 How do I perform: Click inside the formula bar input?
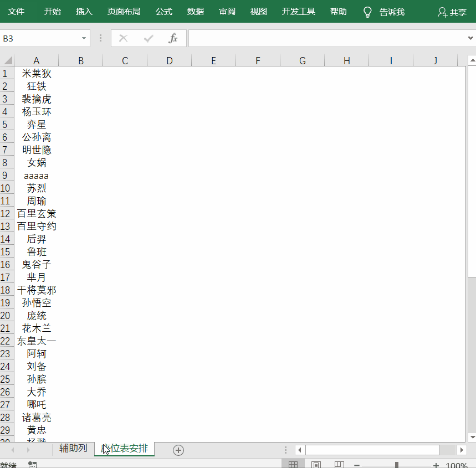tap(327, 38)
